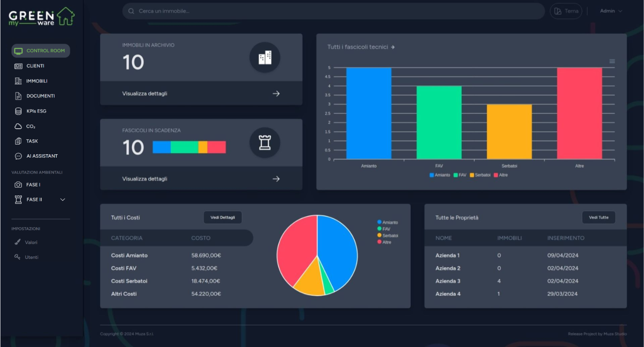Click the rook icon in Fascicoli in Scadenza card
644x347 pixels.
click(x=265, y=143)
